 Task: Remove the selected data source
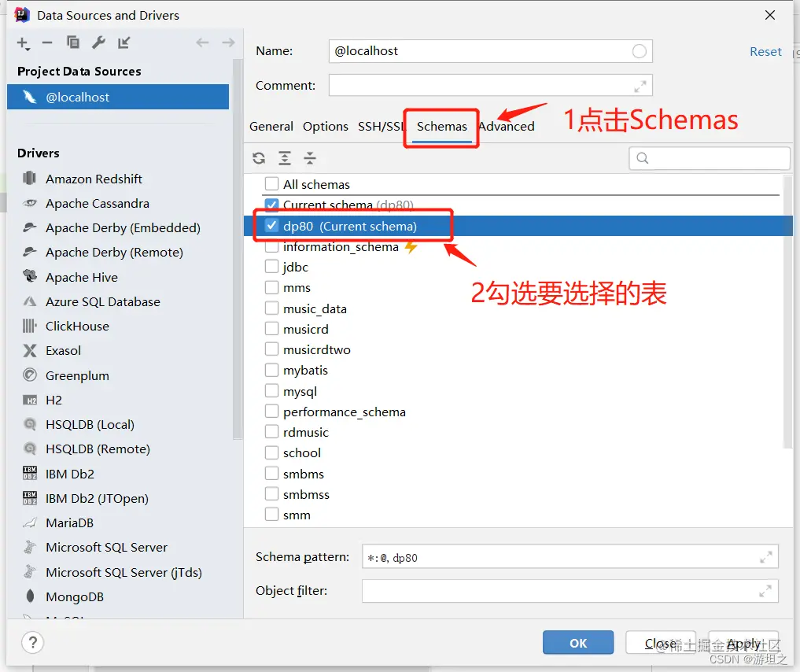[49, 43]
